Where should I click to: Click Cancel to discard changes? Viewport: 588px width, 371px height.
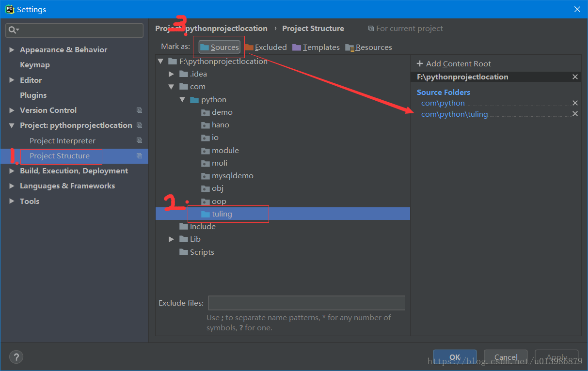click(506, 357)
